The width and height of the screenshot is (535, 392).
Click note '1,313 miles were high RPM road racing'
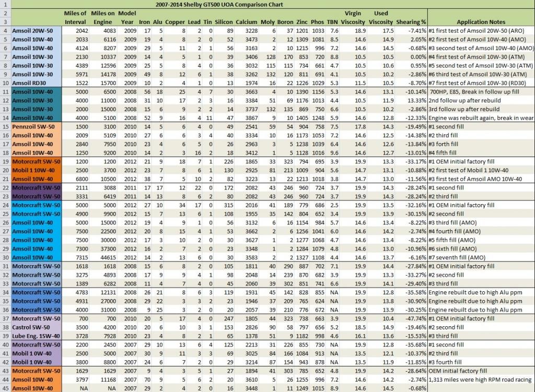coord(480,379)
